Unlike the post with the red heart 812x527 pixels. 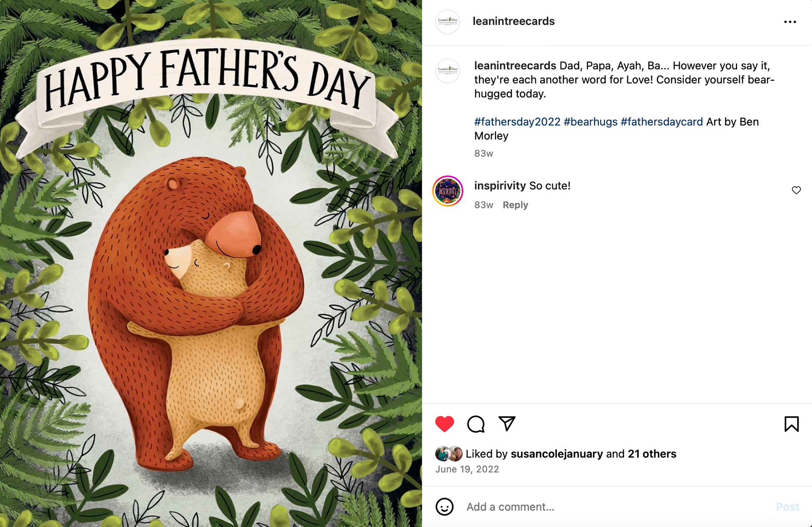444,424
